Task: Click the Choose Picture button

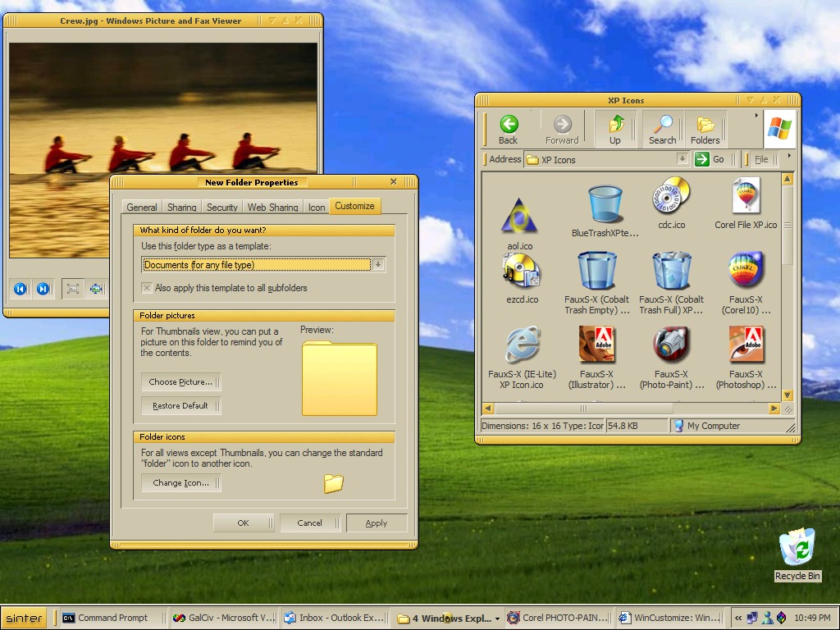Action: coord(180,382)
